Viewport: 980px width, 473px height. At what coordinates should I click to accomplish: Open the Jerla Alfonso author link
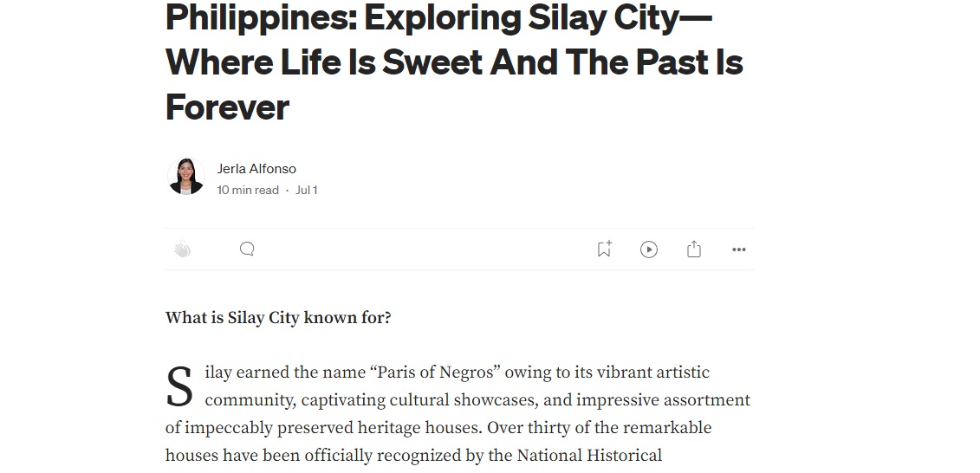click(x=256, y=168)
